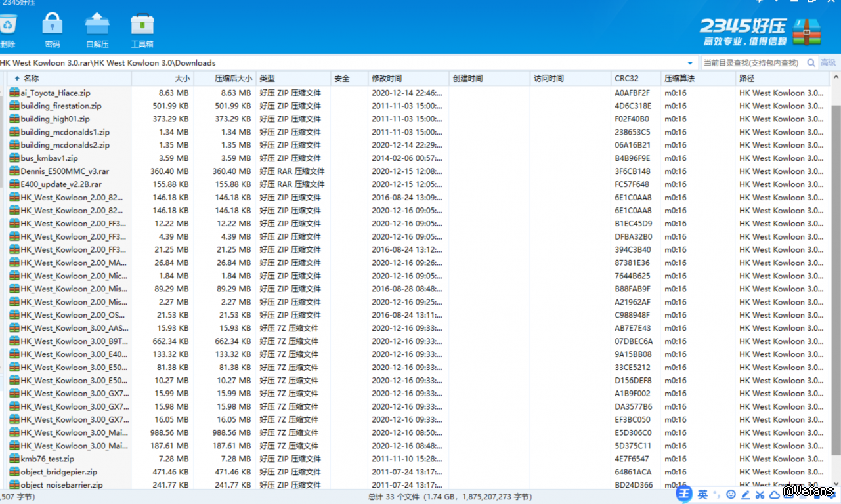Viewport: 841px width, 504px height.
Task: Click the 大小 size column header
Action: (164, 79)
